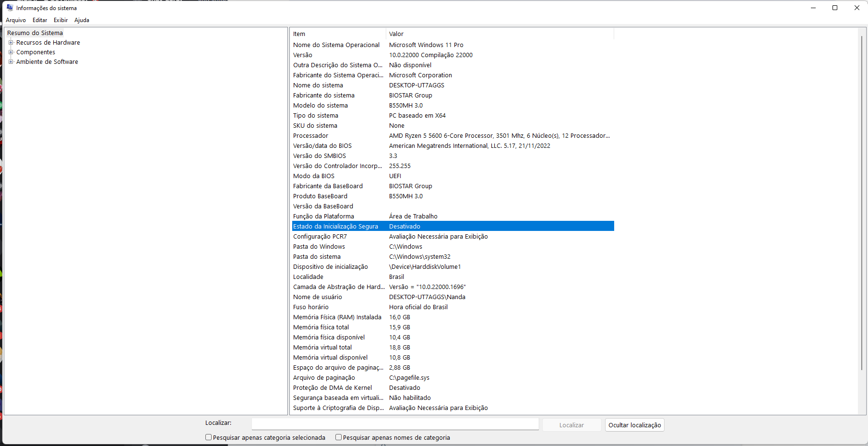Select the Produto BaseBoard row
The height and width of the screenshot is (446, 868).
coord(453,196)
